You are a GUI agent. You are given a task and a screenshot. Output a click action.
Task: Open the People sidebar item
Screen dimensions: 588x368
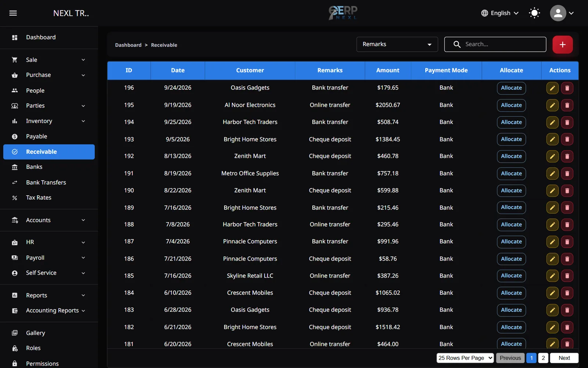click(49, 91)
